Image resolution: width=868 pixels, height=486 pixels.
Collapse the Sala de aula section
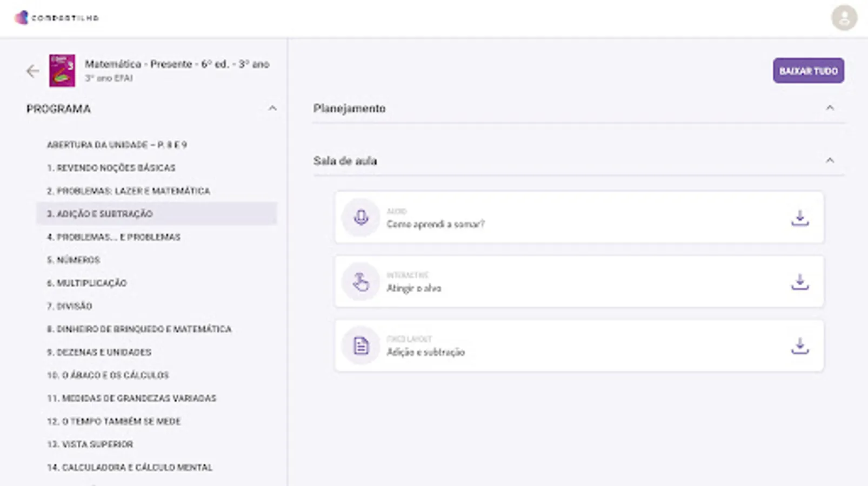point(831,160)
